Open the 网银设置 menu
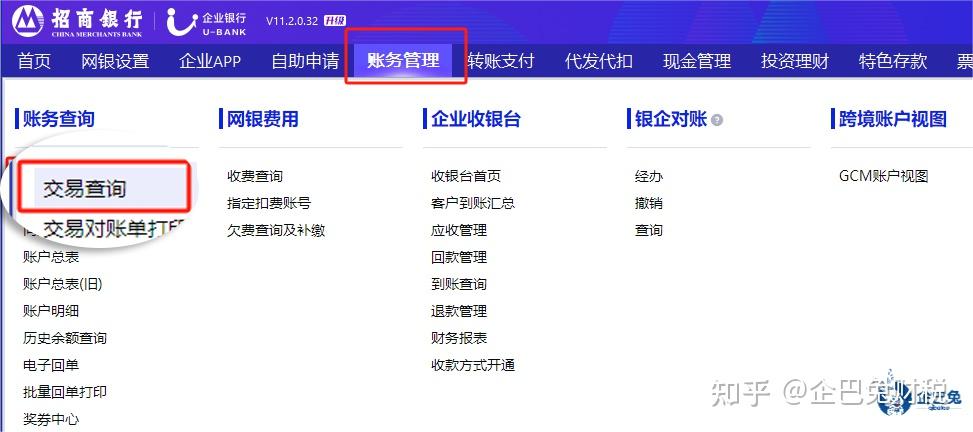Viewport: 973px width, 432px height. (115, 61)
